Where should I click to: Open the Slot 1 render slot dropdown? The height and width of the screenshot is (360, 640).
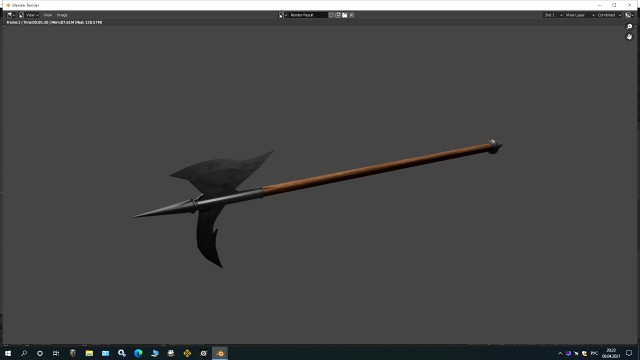click(553, 15)
